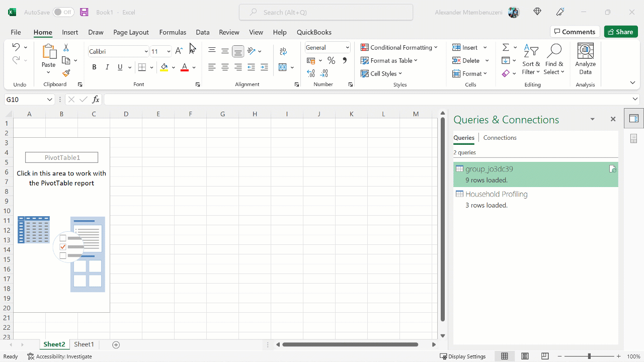Toggle italic formatting

point(107,66)
